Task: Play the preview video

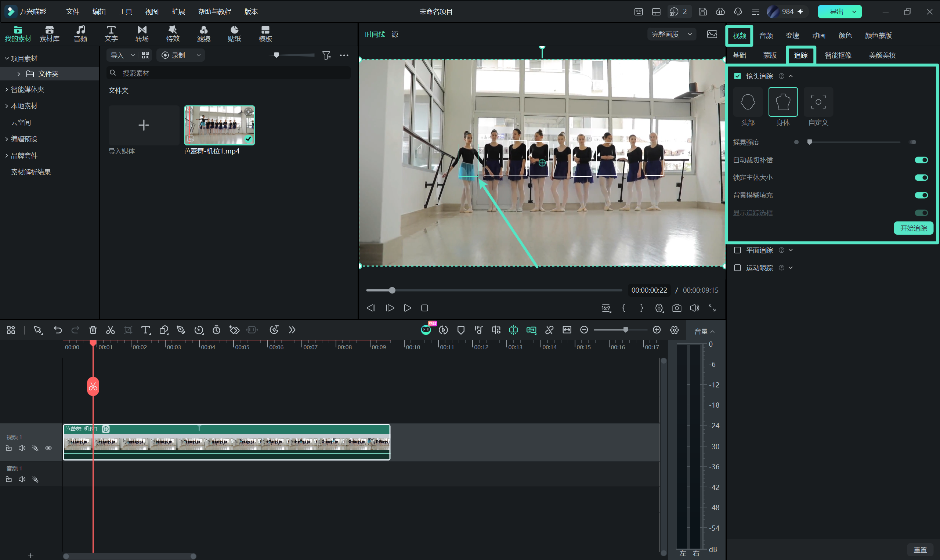Action: (407, 308)
